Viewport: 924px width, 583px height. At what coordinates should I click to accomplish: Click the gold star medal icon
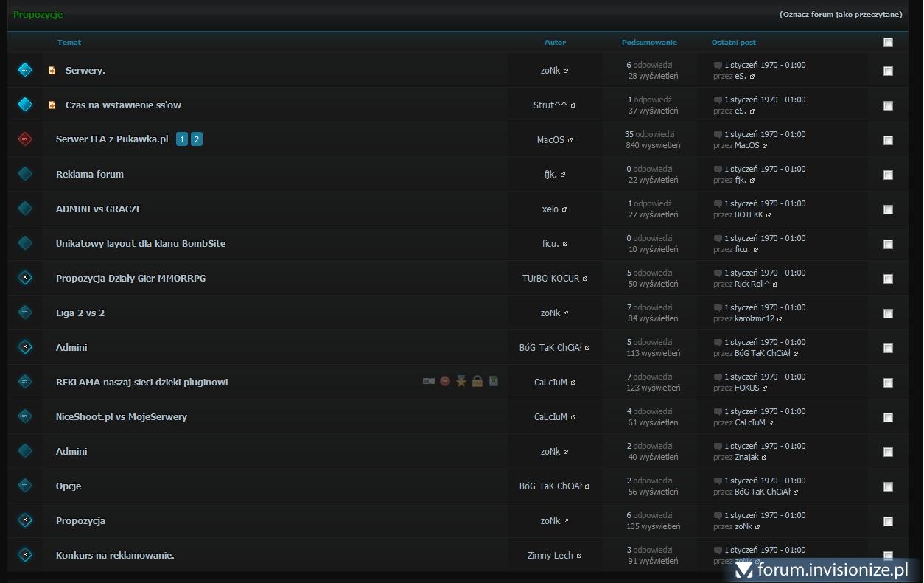461,382
